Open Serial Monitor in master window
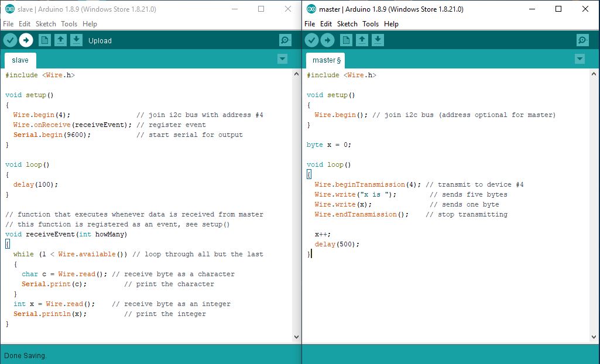The width and height of the screenshot is (600, 364). tap(582, 40)
